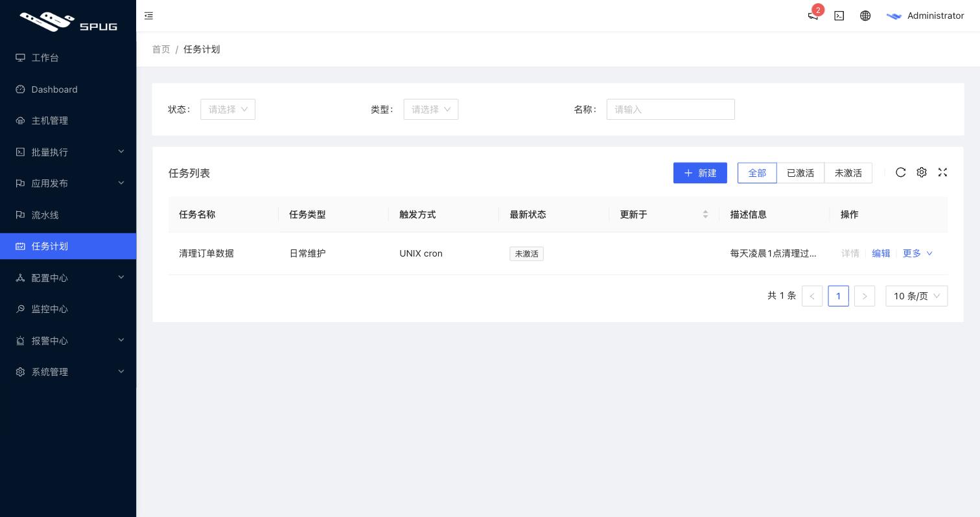The image size is (980, 517).
Task: Go to 流水线 page
Action: coord(68,215)
